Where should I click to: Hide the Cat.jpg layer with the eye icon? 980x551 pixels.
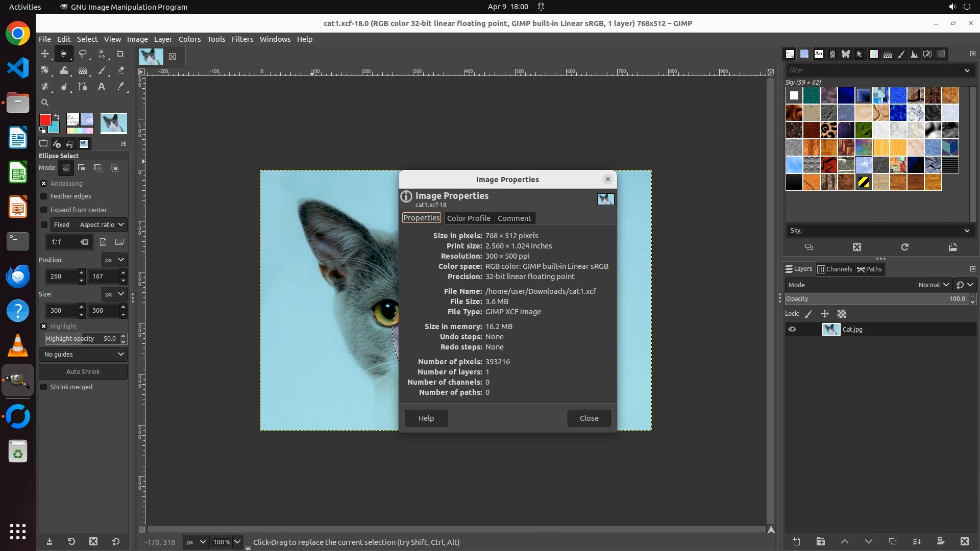click(792, 330)
